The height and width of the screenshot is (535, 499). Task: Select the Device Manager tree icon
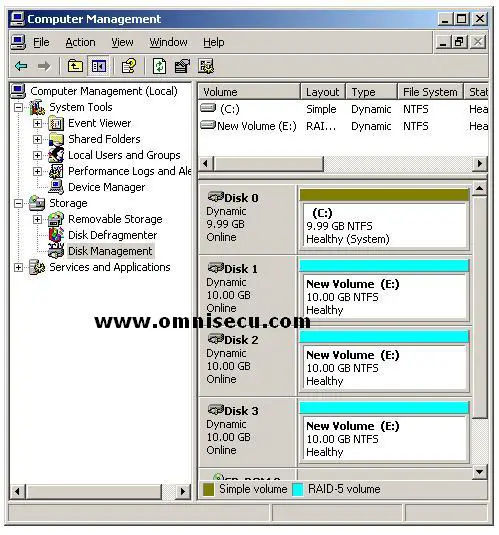[x=56, y=187]
